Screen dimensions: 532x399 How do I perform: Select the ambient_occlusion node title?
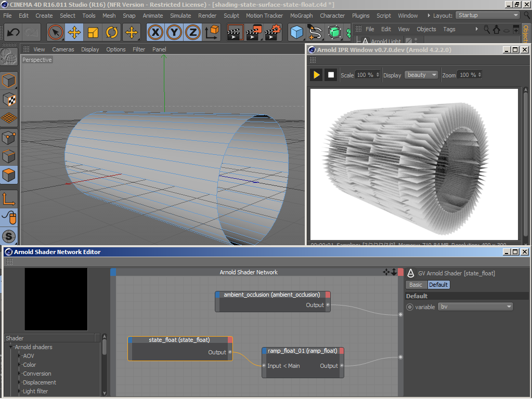click(x=272, y=295)
